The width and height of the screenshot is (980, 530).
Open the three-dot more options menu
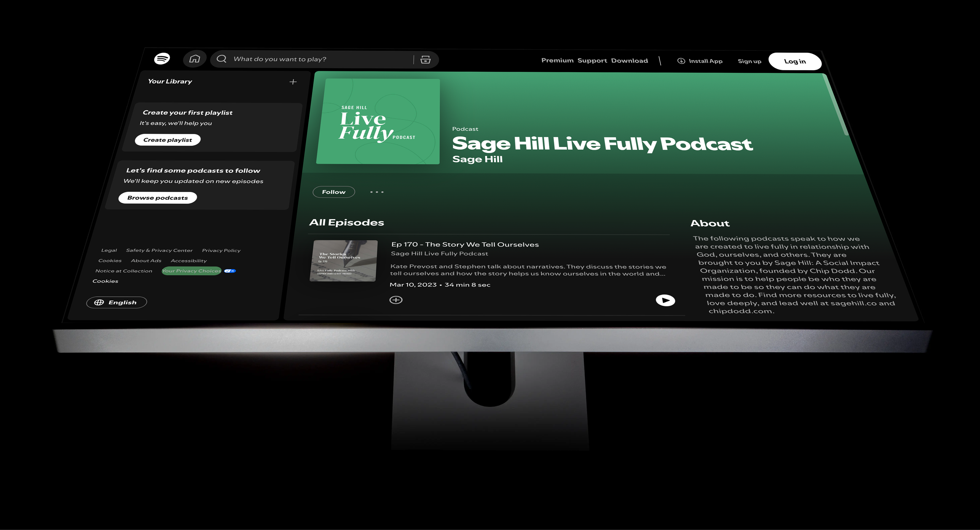tap(377, 192)
